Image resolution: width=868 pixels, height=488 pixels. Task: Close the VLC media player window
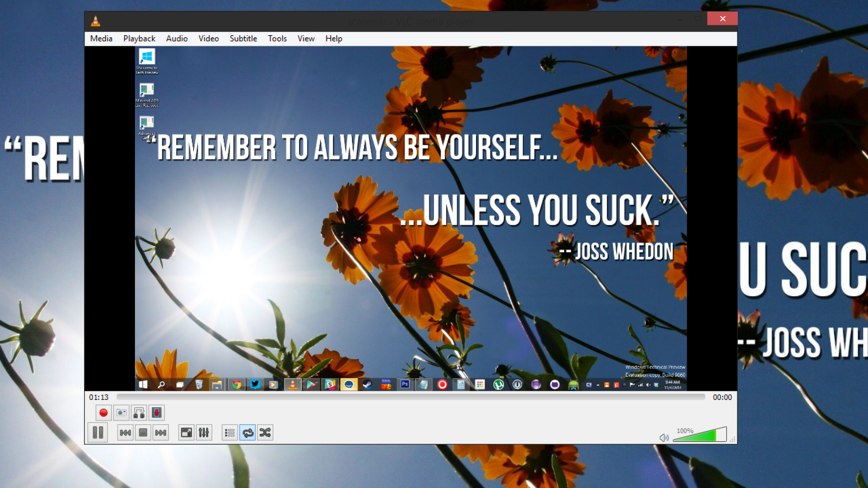click(x=722, y=18)
